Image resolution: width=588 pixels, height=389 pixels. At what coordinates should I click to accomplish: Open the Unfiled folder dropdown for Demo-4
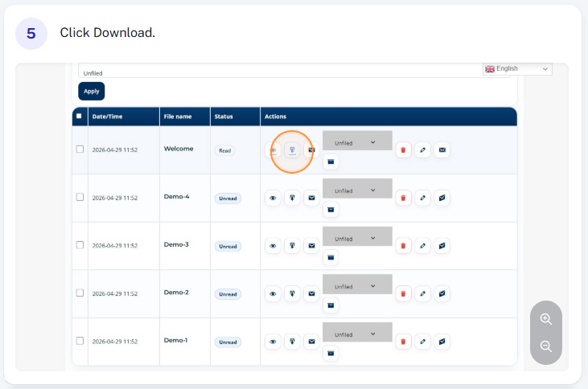pos(357,189)
